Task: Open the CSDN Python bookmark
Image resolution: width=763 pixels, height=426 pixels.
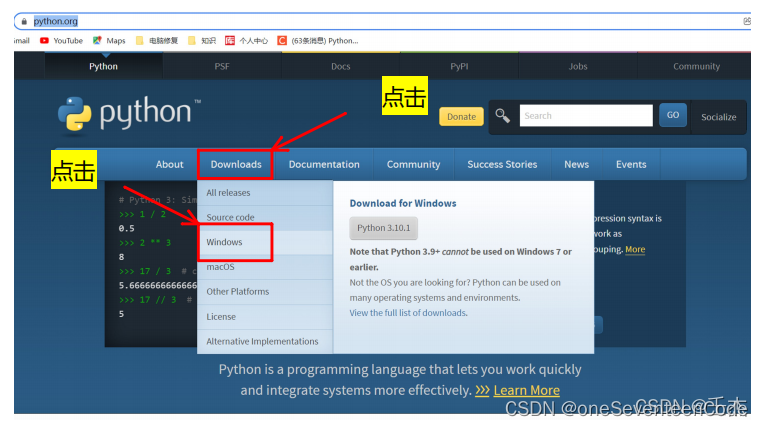Action: tap(318, 40)
